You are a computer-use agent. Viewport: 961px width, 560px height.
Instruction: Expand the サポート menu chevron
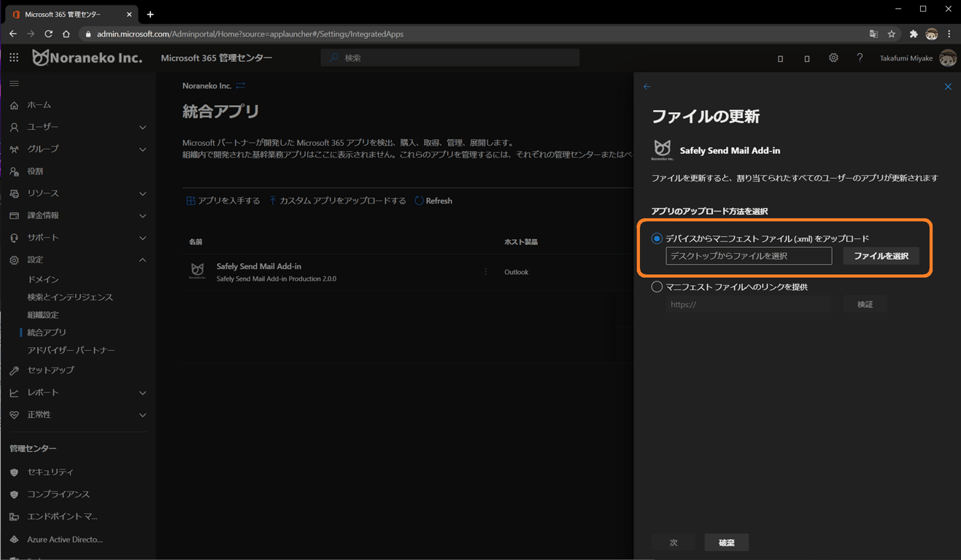(142, 238)
